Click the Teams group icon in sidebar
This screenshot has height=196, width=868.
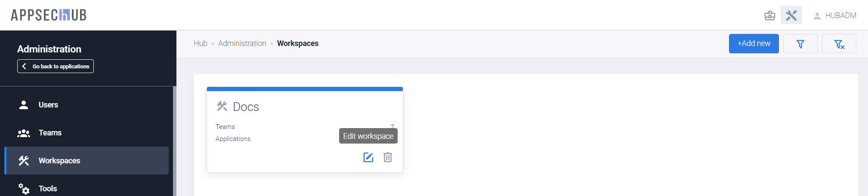pyautogui.click(x=24, y=133)
